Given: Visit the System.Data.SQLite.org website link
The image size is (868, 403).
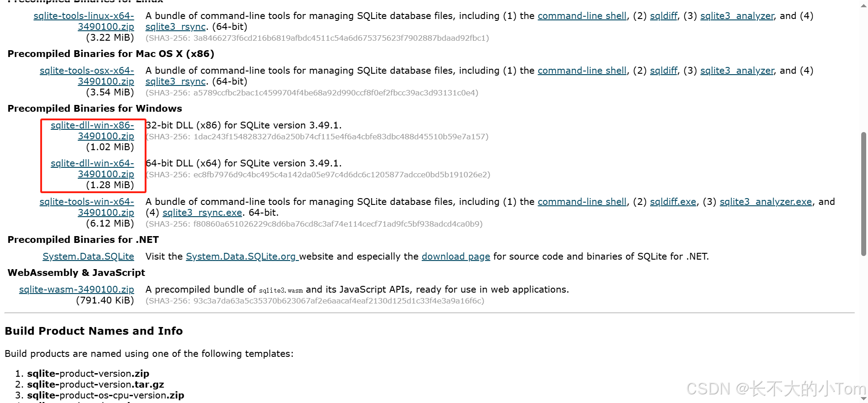Looking at the screenshot, I should (241, 256).
